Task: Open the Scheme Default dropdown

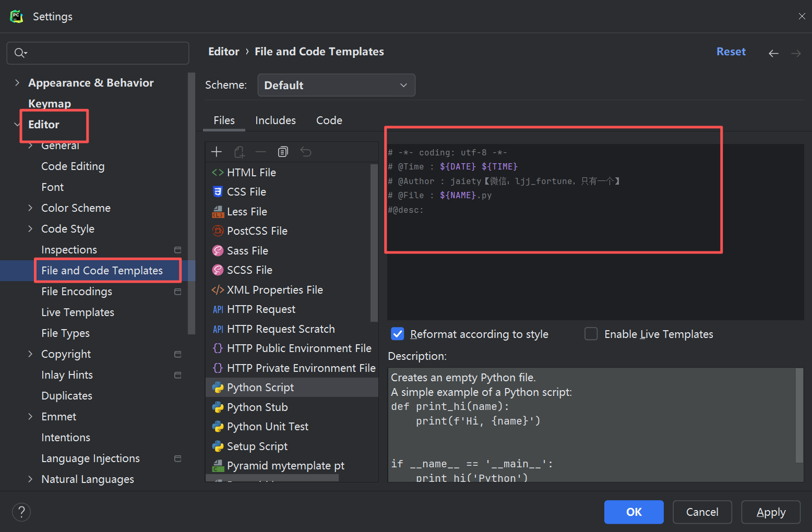Action: pos(336,85)
